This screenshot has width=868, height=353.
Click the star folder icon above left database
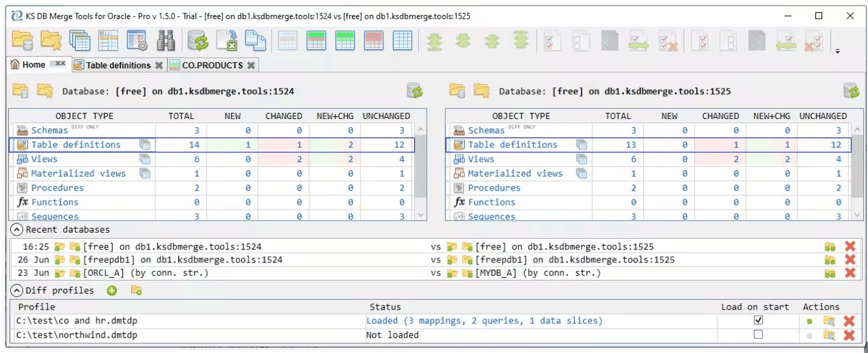(x=45, y=91)
